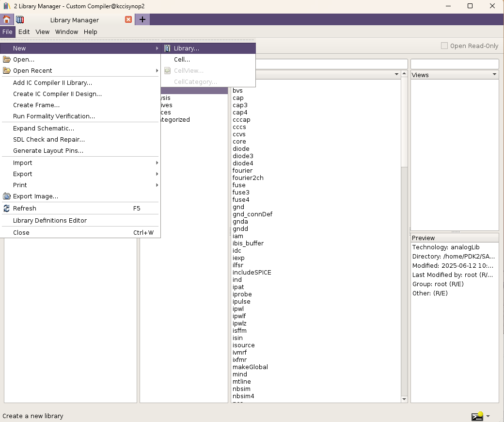Click the Library Manager tab label

tap(75, 20)
